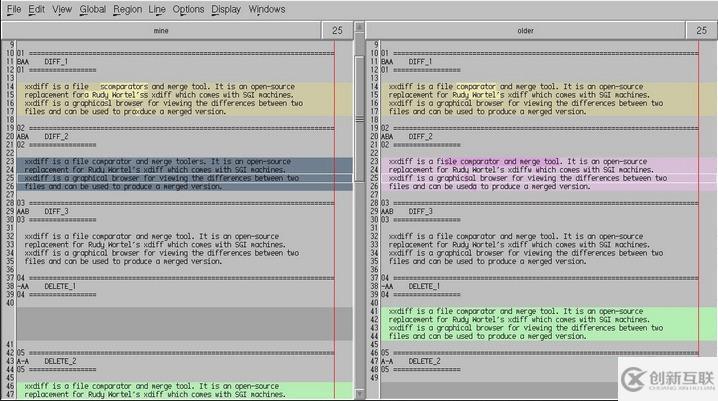This screenshot has height=401, width=718.
Task: Open the Global menu
Action: [x=92, y=9]
